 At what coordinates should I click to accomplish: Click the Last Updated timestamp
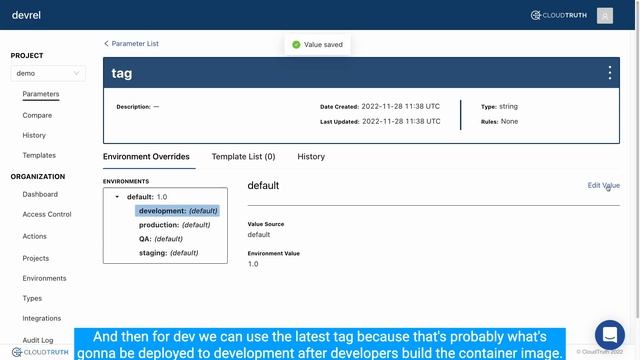(401, 122)
